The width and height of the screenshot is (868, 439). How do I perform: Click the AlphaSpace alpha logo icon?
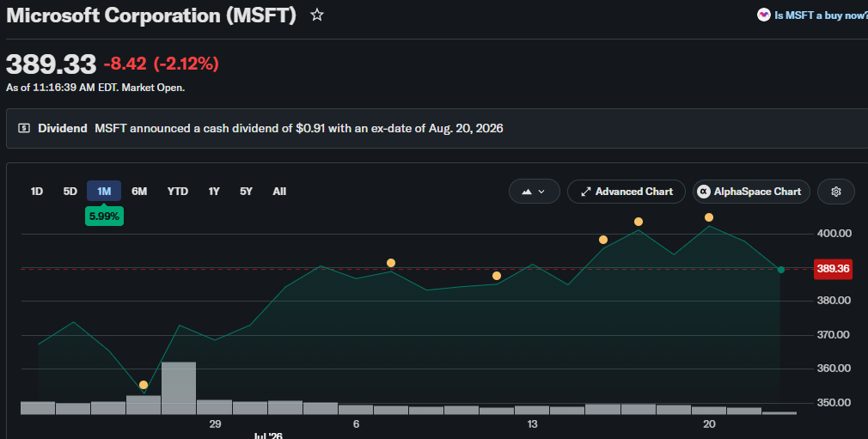tap(704, 192)
